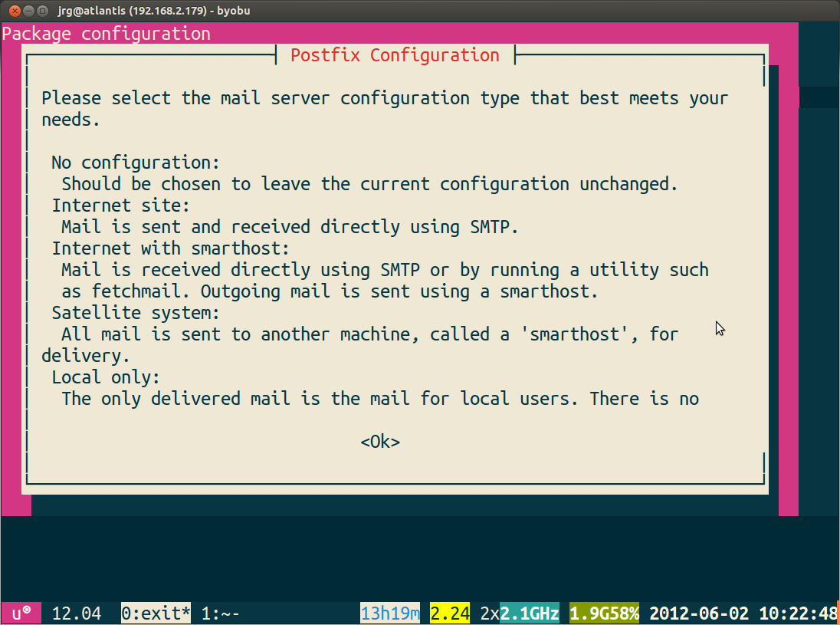
Task: Click the date 2012-06-02 in status bar
Action: click(699, 613)
